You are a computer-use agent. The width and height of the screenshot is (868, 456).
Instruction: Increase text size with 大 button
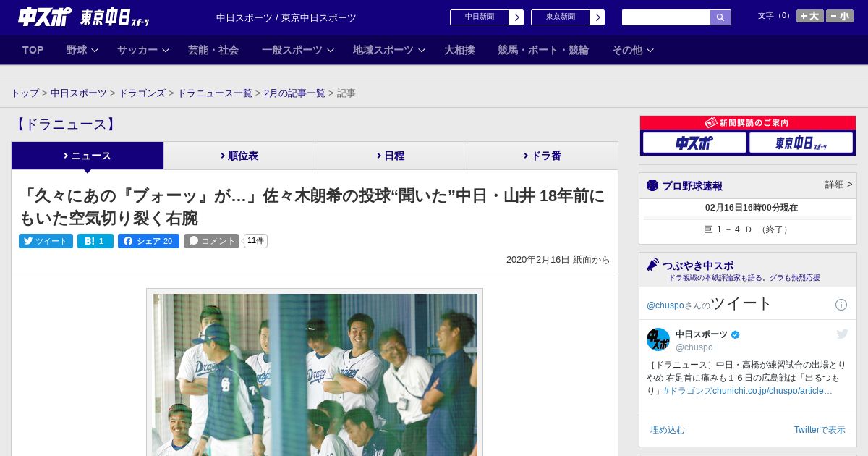pyautogui.click(x=810, y=16)
